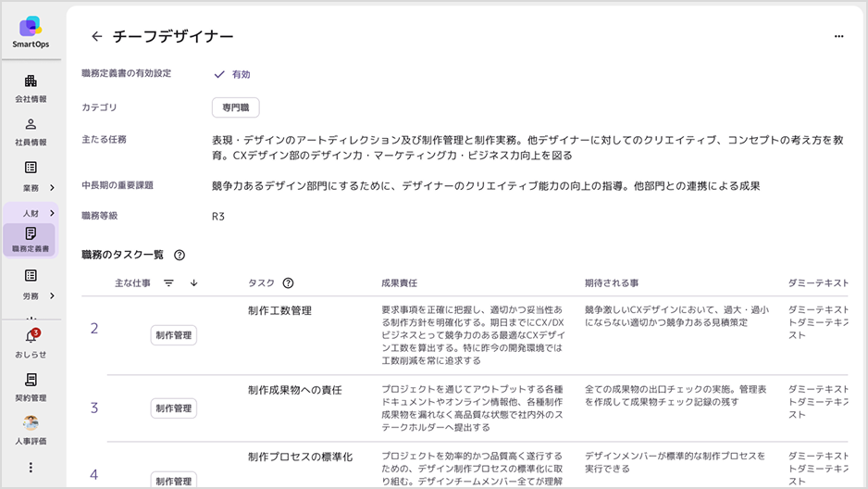Click the 職務等級 value R3

(x=218, y=217)
